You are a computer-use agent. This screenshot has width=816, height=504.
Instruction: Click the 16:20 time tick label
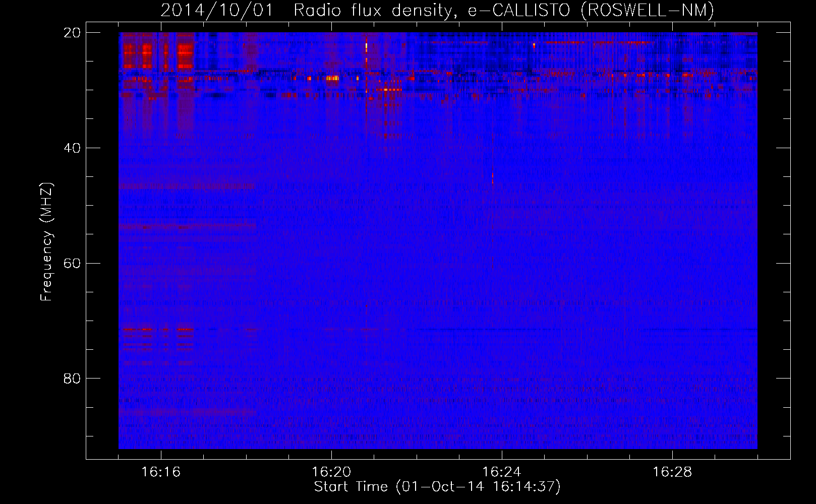(331, 472)
